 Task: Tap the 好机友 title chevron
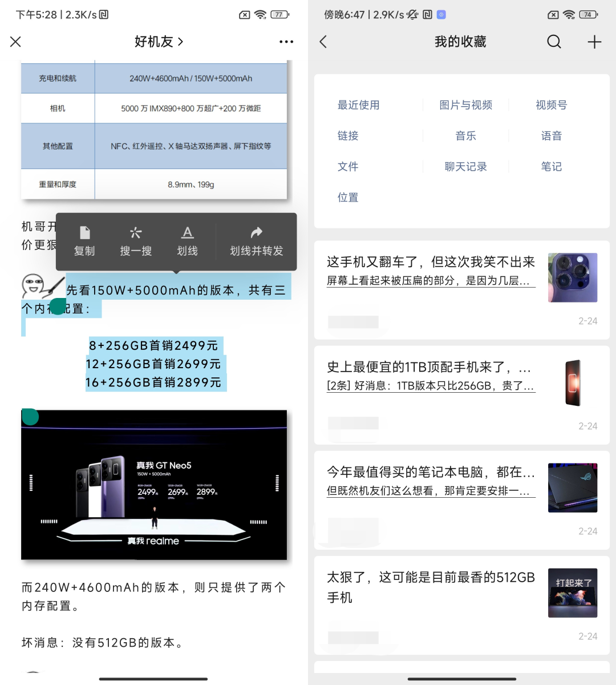pos(181,42)
